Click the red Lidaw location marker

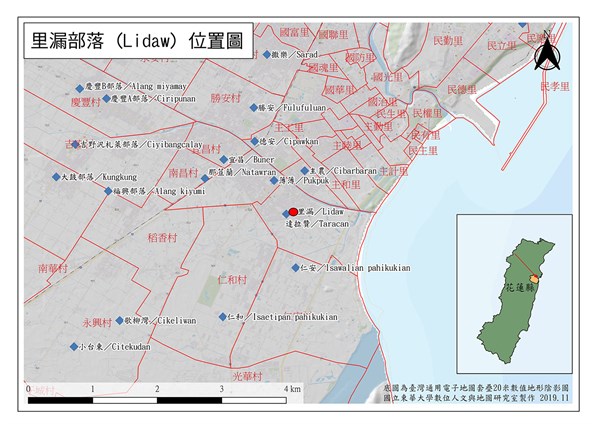click(292, 211)
